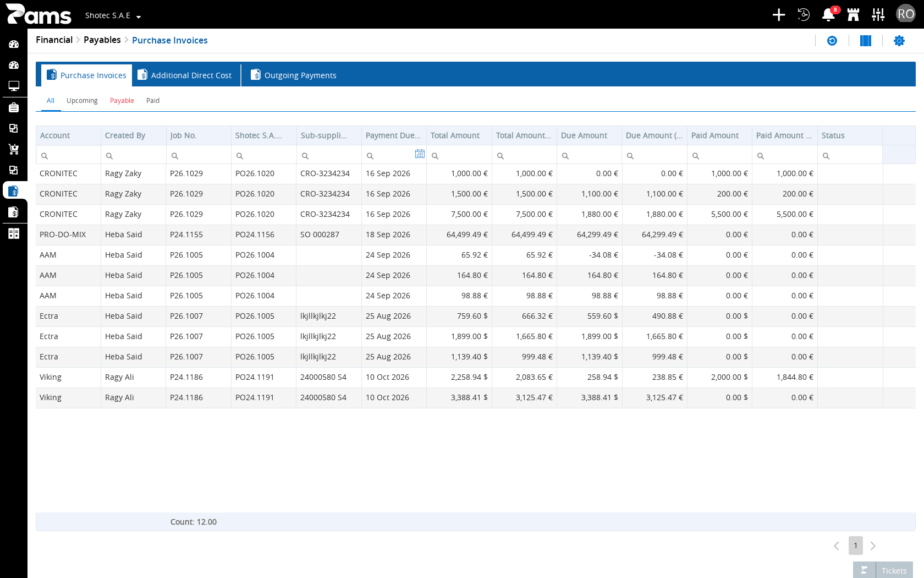Screen dimensions: 924x578
Task: Go to page 1 in the pager
Action: click(x=856, y=546)
